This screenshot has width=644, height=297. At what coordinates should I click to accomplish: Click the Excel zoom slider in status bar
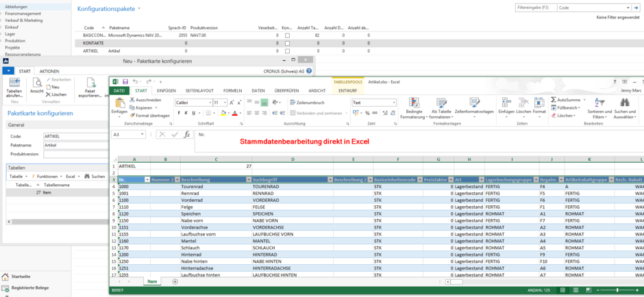click(617, 290)
